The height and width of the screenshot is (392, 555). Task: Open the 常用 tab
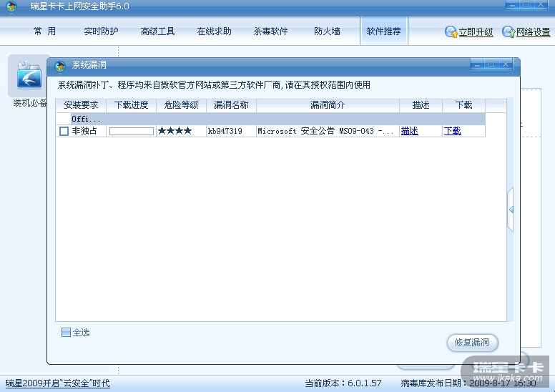pos(44,31)
